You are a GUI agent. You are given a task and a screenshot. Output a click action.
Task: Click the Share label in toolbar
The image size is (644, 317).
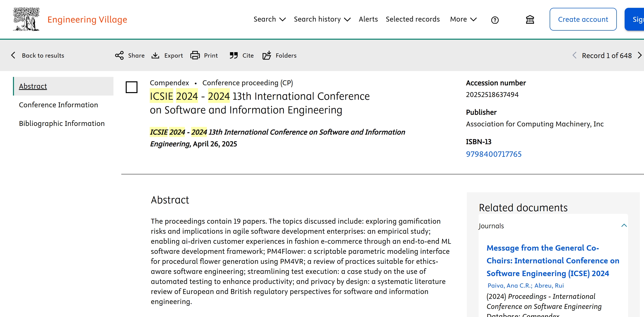pos(136,56)
